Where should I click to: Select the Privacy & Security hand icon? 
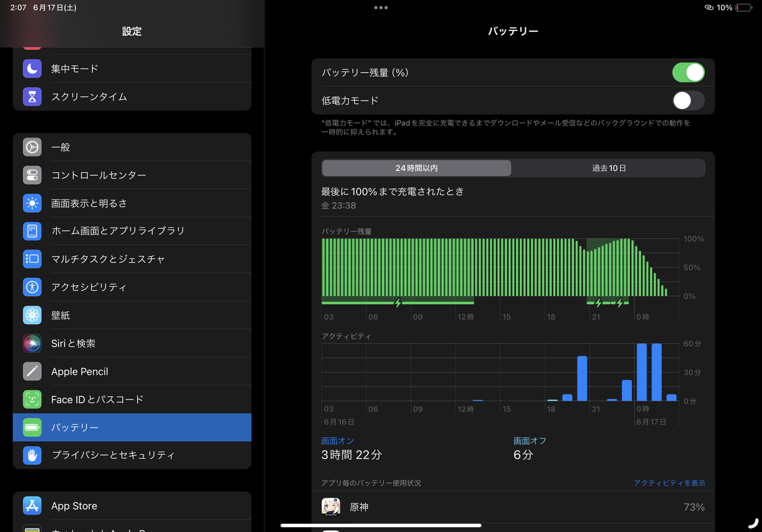point(32,455)
